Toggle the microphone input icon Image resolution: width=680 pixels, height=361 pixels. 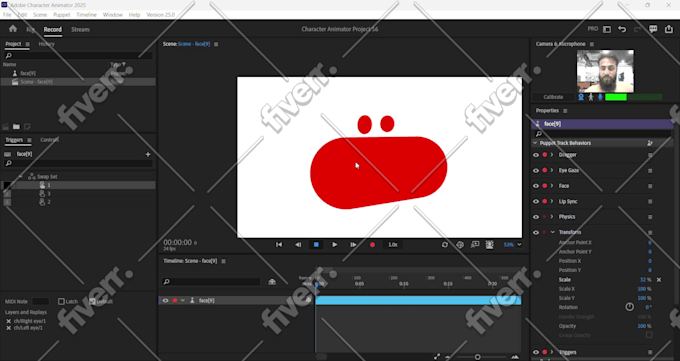(x=600, y=97)
